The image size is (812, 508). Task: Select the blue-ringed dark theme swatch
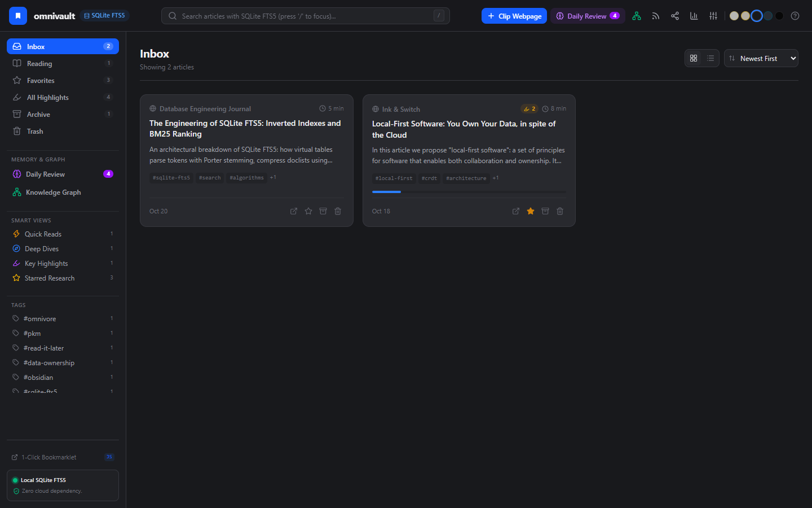[757, 16]
